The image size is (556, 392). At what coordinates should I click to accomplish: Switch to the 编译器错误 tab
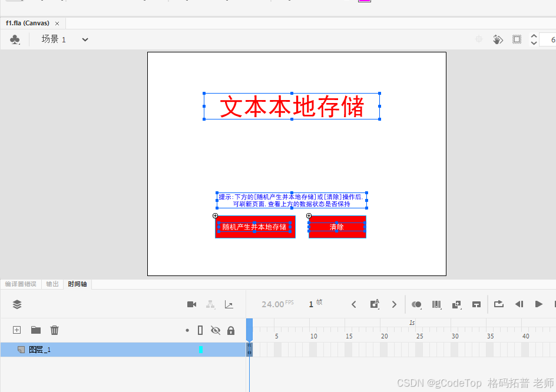click(x=21, y=284)
